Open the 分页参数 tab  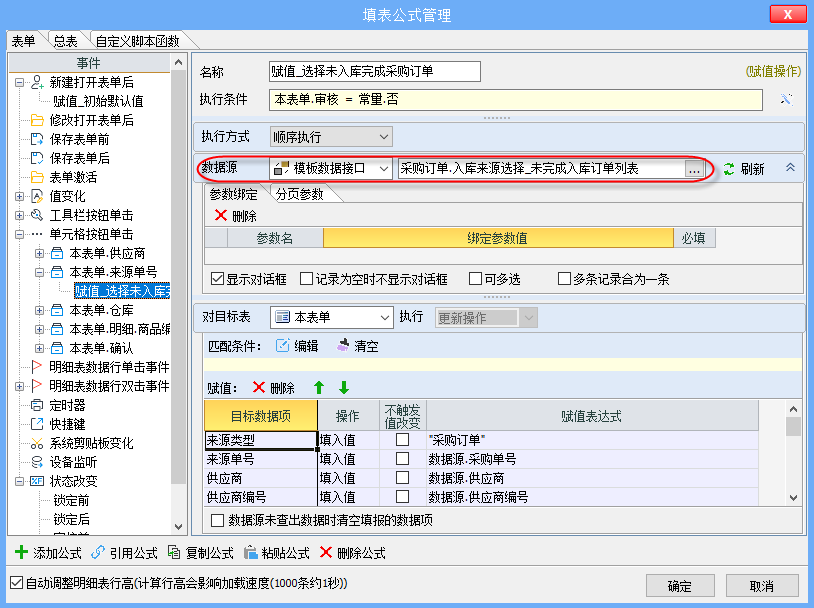tap(300, 194)
